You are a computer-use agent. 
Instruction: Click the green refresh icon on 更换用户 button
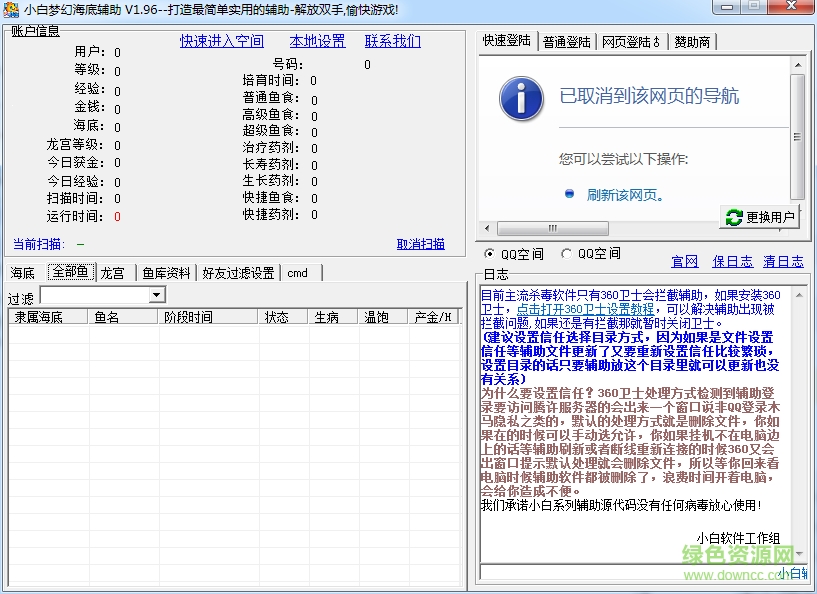[735, 217]
